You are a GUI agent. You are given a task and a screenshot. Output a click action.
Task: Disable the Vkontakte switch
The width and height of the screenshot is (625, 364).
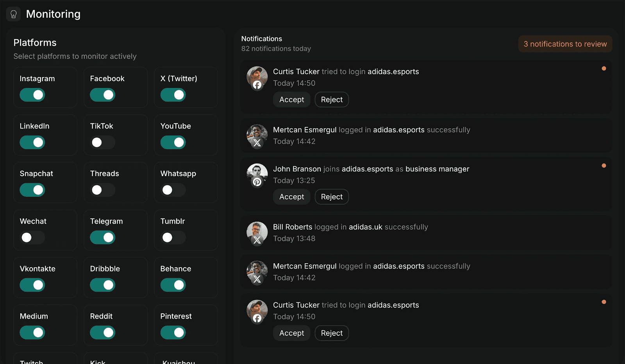(x=32, y=285)
